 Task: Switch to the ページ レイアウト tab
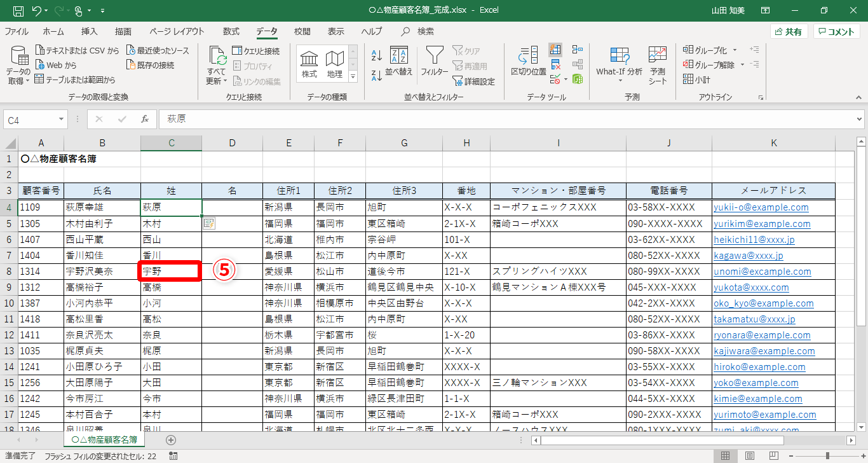[x=177, y=32]
